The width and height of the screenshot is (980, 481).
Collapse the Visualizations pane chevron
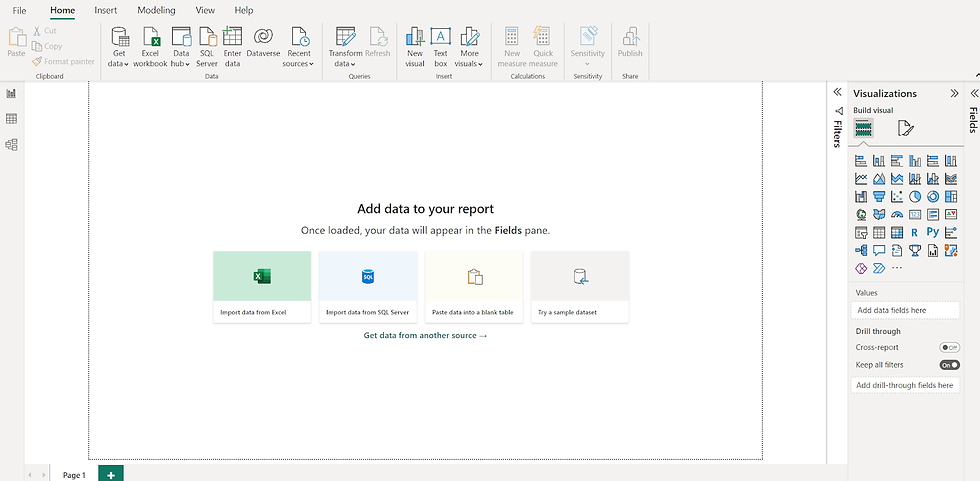tap(954, 93)
